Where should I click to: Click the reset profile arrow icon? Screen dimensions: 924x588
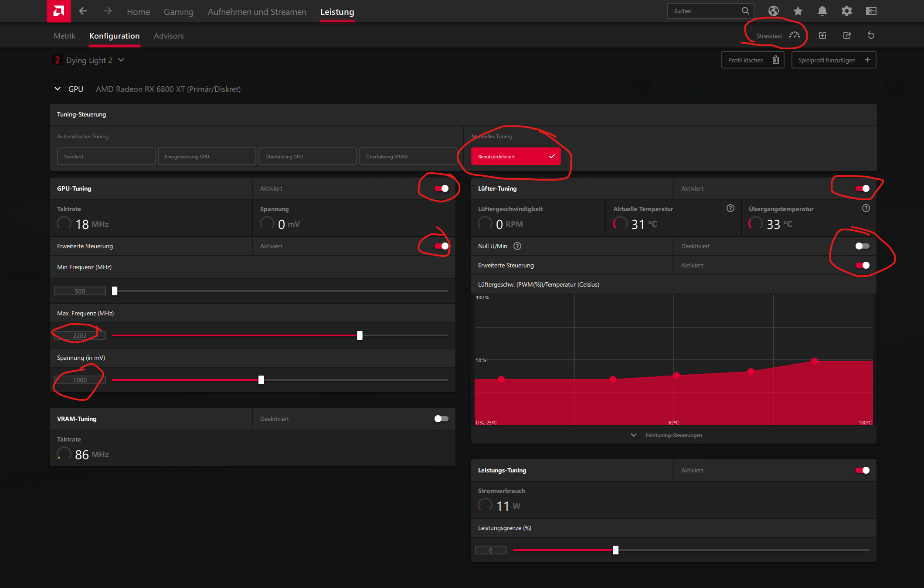[x=871, y=35]
